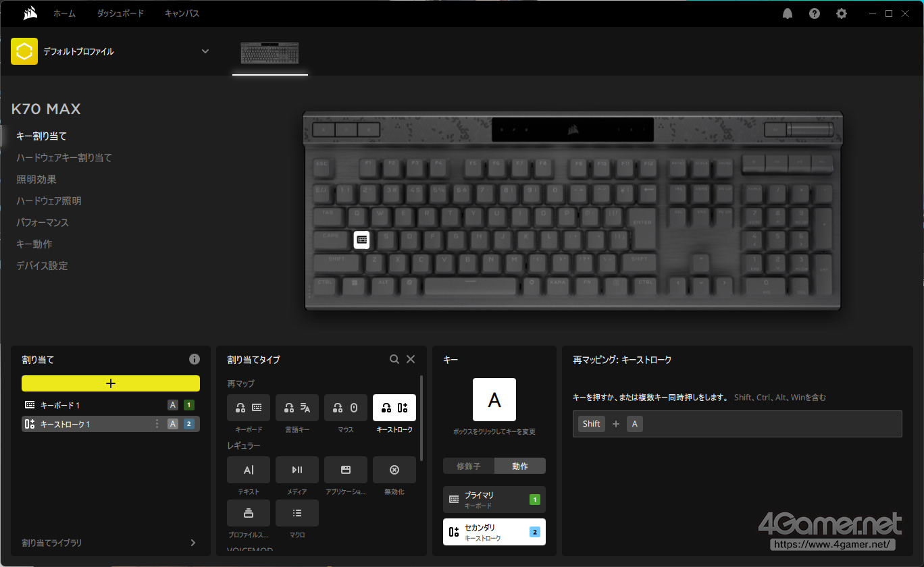Choose the テキスト assignment type
This screenshot has height=567, width=924.
(249, 470)
